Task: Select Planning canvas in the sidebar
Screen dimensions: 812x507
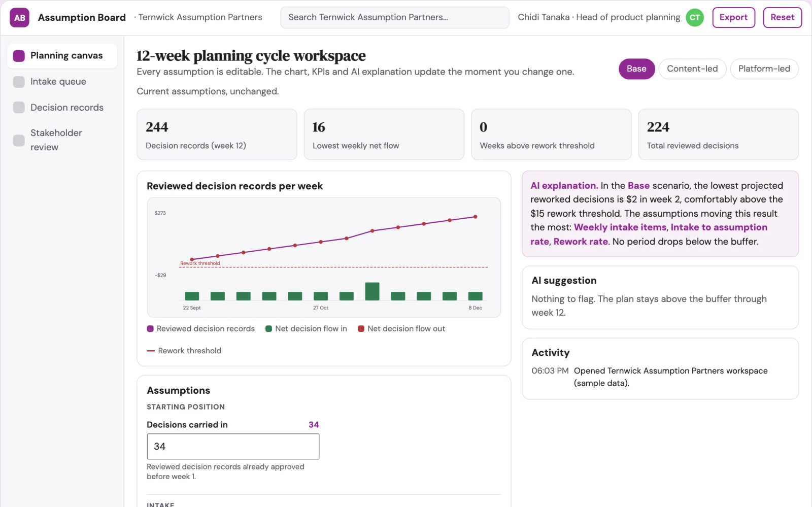Action: pos(62,56)
